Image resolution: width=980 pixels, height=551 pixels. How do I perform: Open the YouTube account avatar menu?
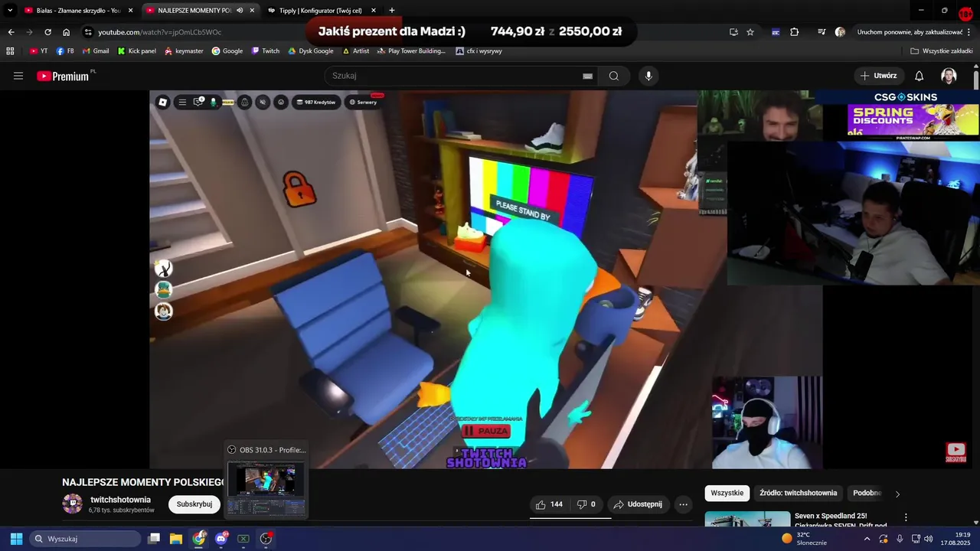coord(949,76)
